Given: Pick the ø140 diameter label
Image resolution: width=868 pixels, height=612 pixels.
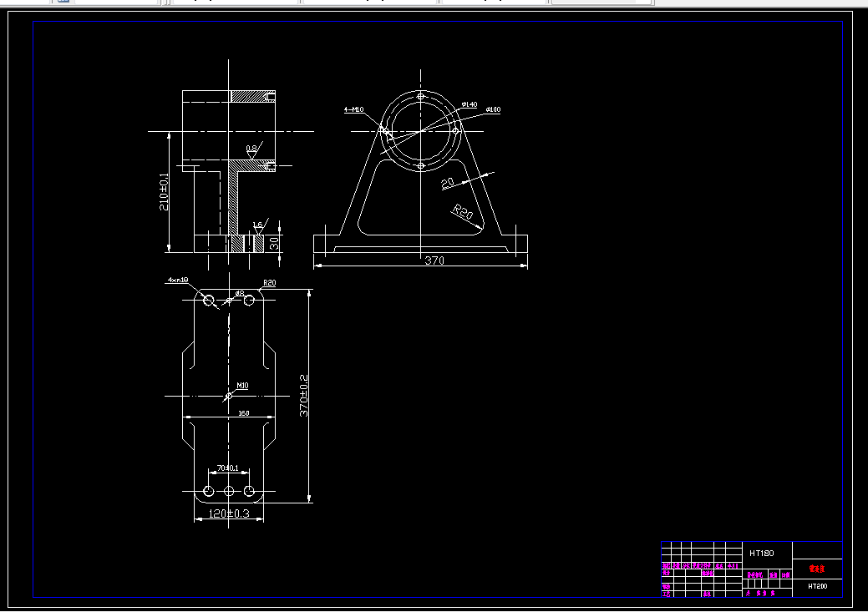Looking at the screenshot, I should click(470, 104).
